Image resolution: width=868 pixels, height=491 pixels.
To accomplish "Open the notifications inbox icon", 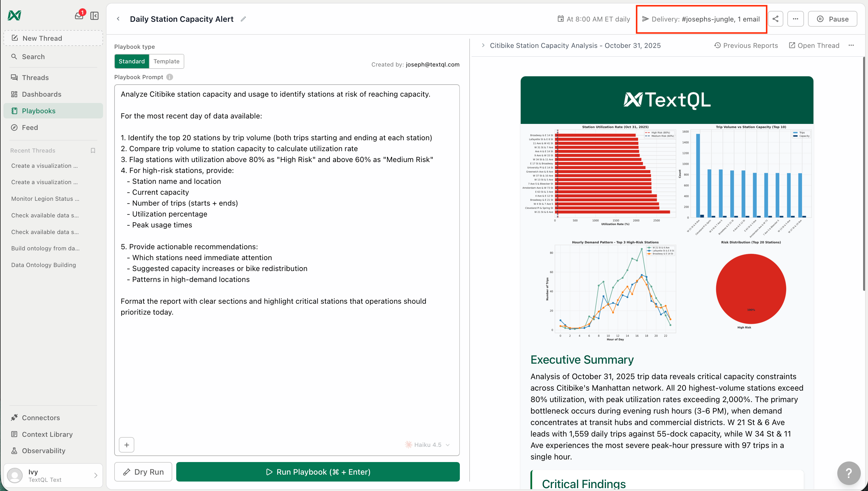I will 79,15.
